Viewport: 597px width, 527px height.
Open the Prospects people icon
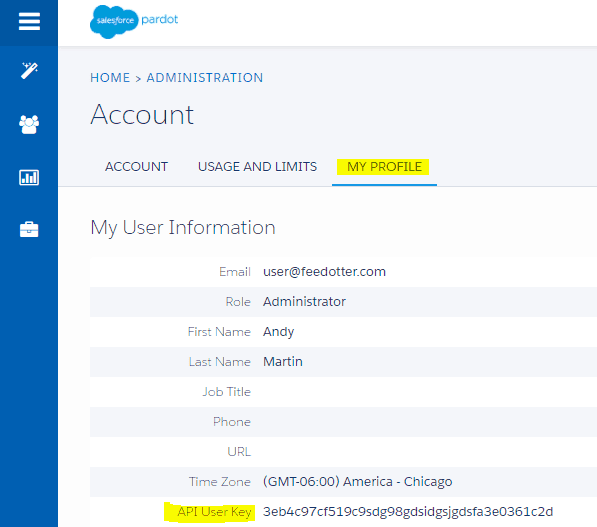pos(29,124)
